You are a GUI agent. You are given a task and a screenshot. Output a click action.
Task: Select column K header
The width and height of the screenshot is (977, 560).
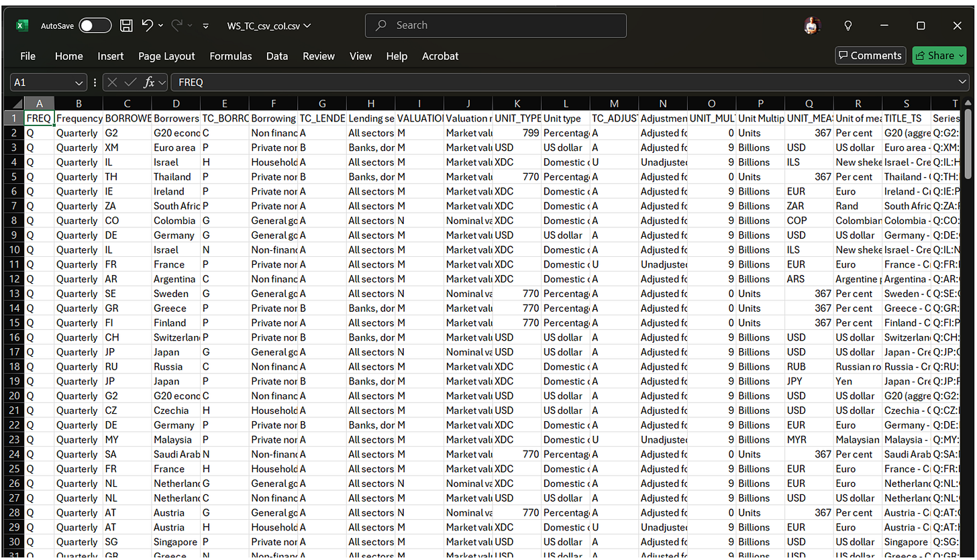(517, 103)
